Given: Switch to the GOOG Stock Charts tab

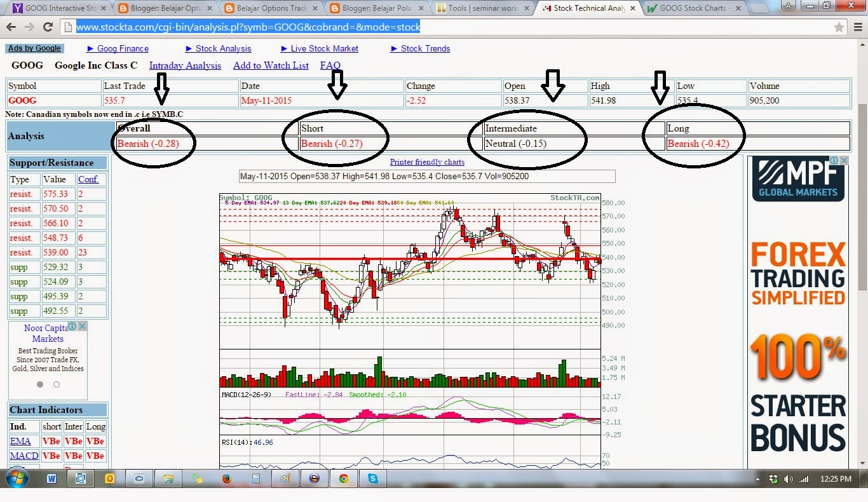Looking at the screenshot, I should (693, 8).
